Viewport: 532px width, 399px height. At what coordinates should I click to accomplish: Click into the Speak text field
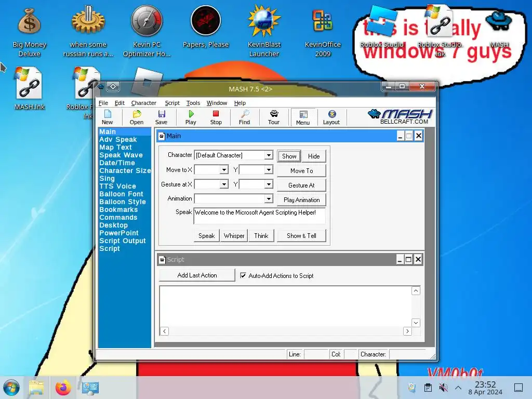260,216
